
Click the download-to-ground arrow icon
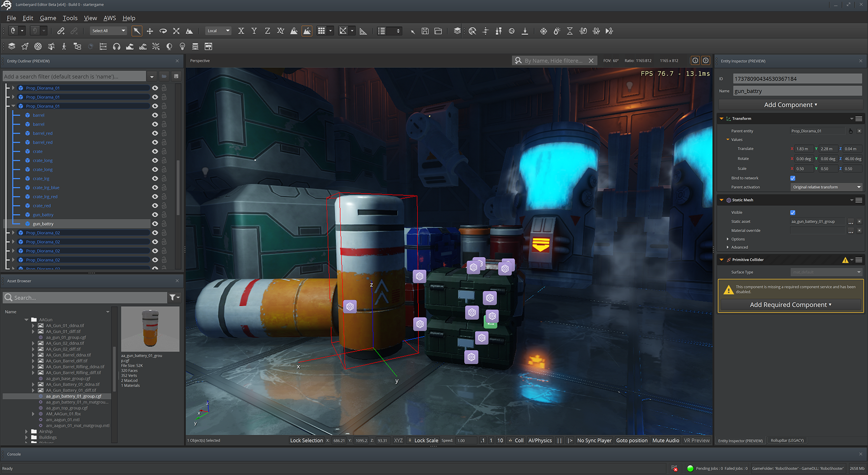point(525,31)
